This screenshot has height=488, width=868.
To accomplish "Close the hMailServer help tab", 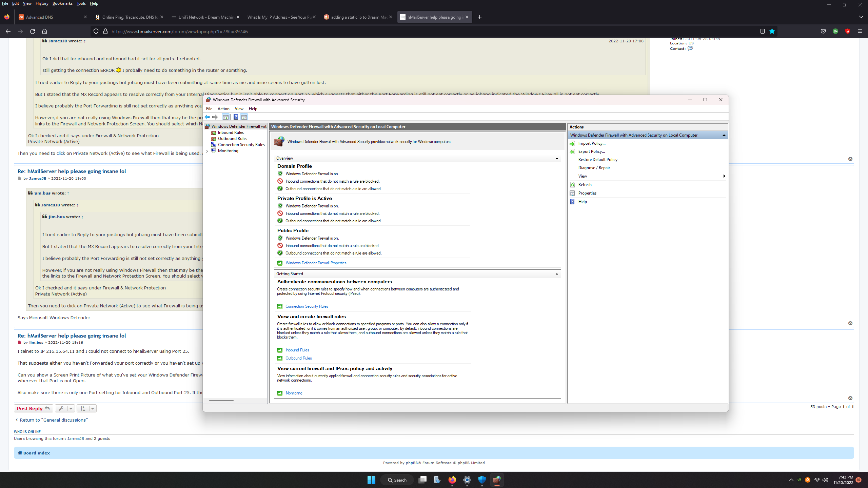I will click(467, 17).
